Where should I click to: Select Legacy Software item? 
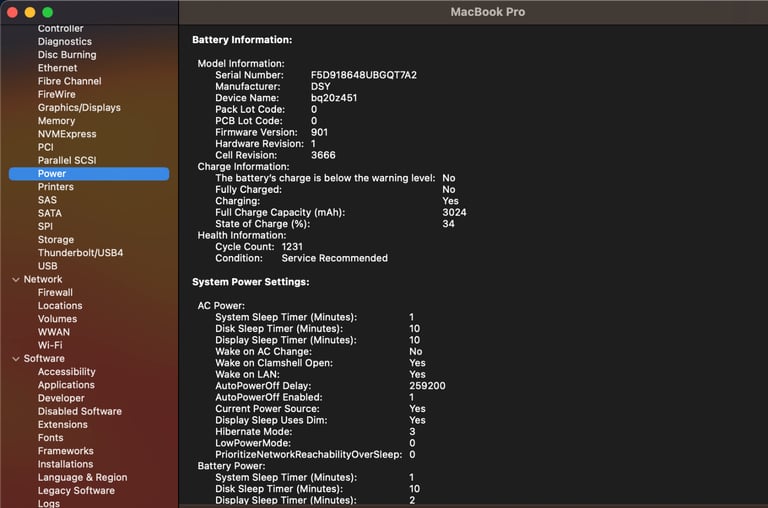(76, 491)
